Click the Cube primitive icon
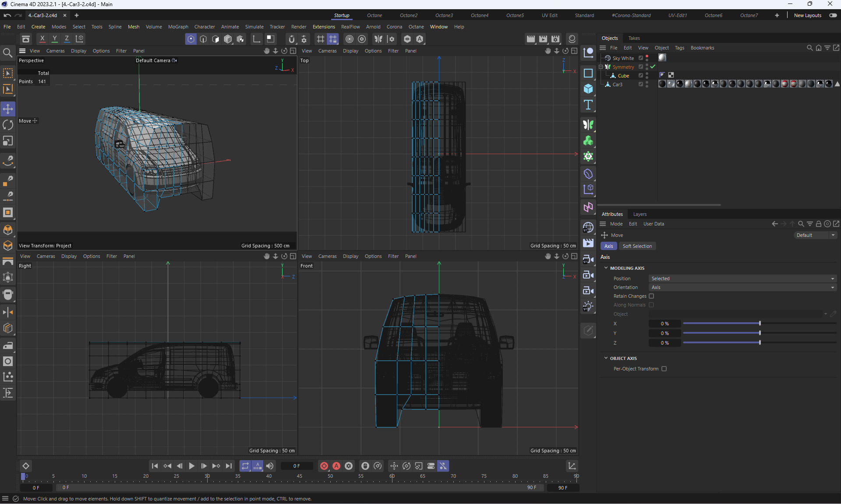Viewport: 841px width, 504px height. [x=588, y=89]
